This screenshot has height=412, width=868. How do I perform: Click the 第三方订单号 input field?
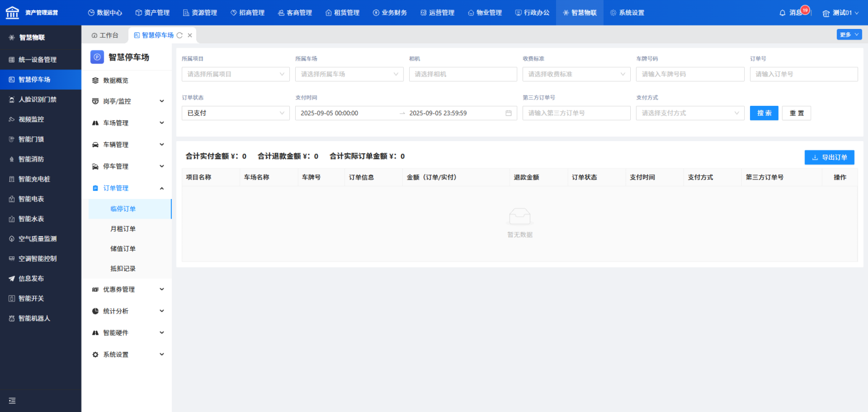tap(576, 113)
